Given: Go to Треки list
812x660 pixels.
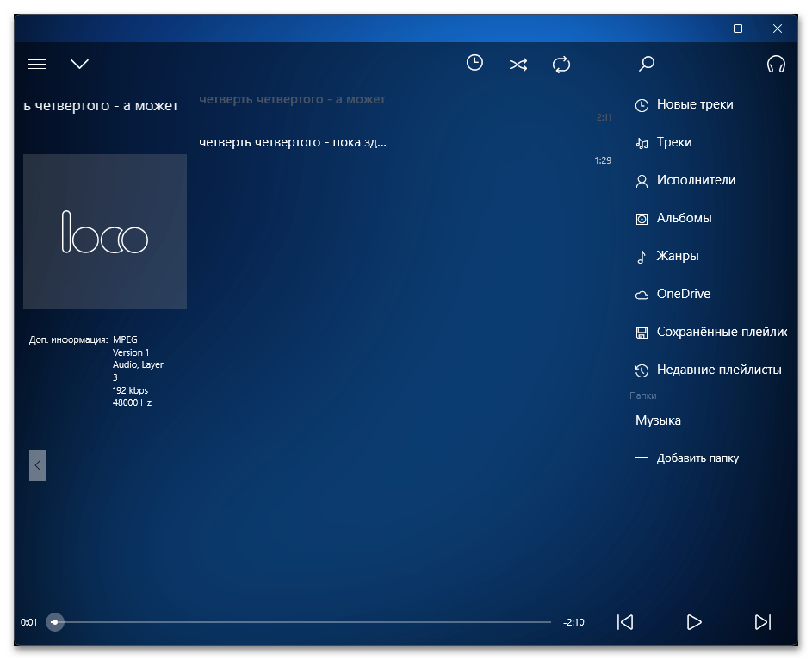Looking at the screenshot, I should coord(673,142).
